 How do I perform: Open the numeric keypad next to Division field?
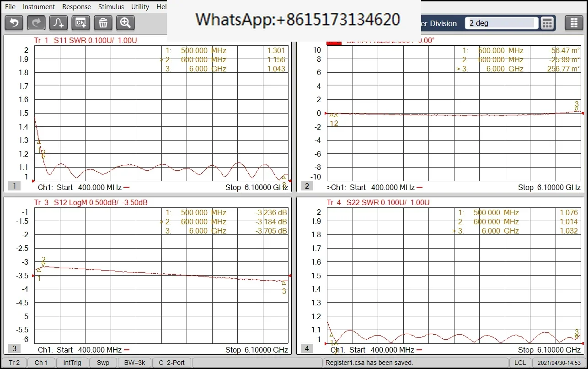(547, 23)
